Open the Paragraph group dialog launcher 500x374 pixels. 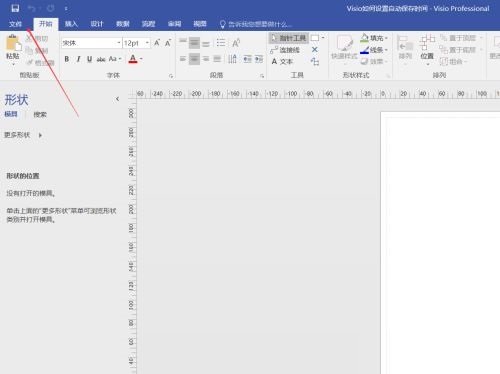point(262,76)
